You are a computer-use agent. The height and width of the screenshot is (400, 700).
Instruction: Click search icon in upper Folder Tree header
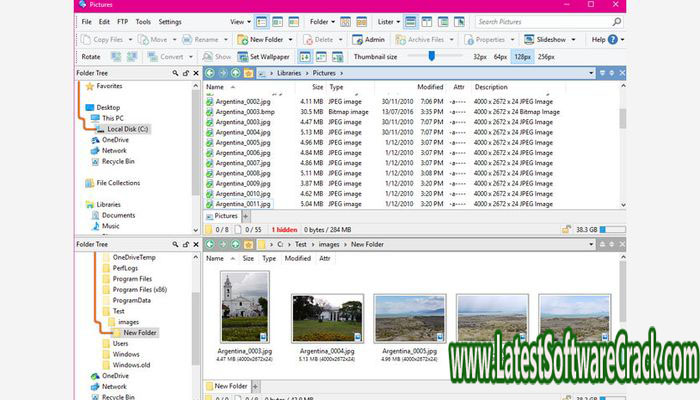(176, 73)
